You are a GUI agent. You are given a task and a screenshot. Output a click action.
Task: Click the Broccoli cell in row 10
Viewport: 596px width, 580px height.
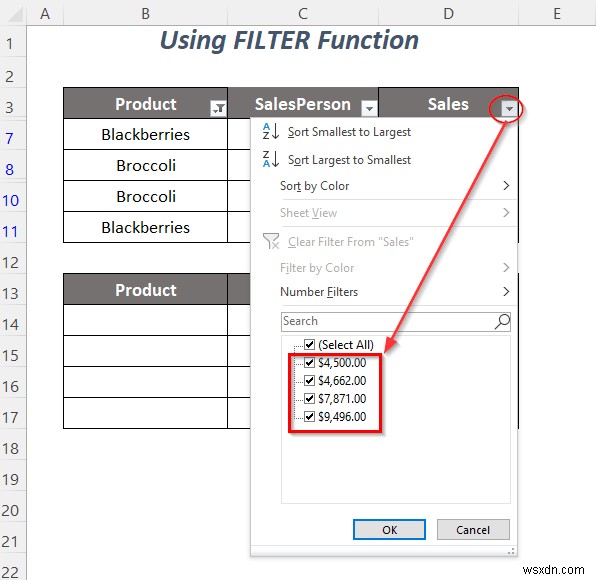[x=146, y=197]
